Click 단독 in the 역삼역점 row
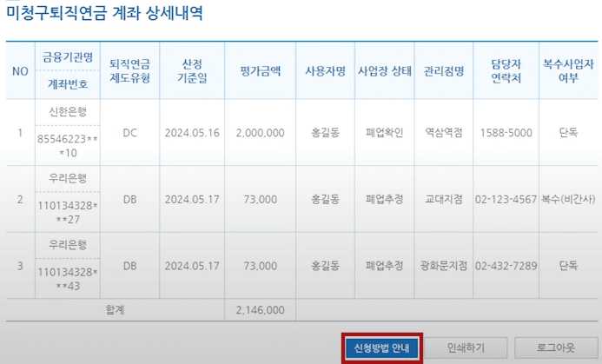The width and height of the screenshot is (602, 364). point(568,133)
